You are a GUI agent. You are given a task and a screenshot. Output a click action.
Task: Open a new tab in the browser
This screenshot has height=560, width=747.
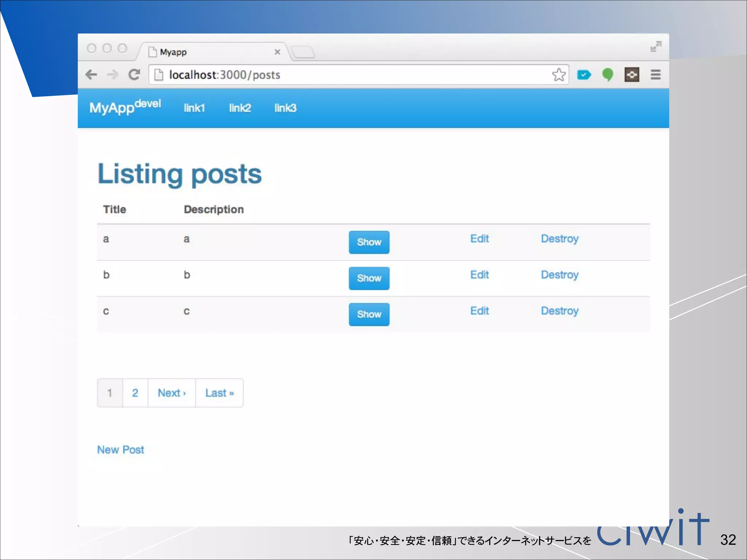[x=303, y=52]
